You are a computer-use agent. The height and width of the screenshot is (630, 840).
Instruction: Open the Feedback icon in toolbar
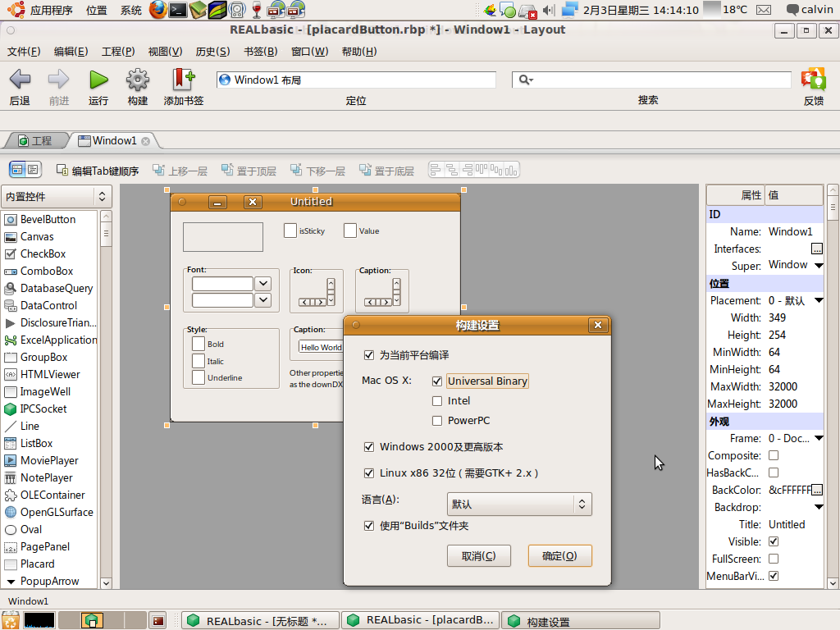813,80
